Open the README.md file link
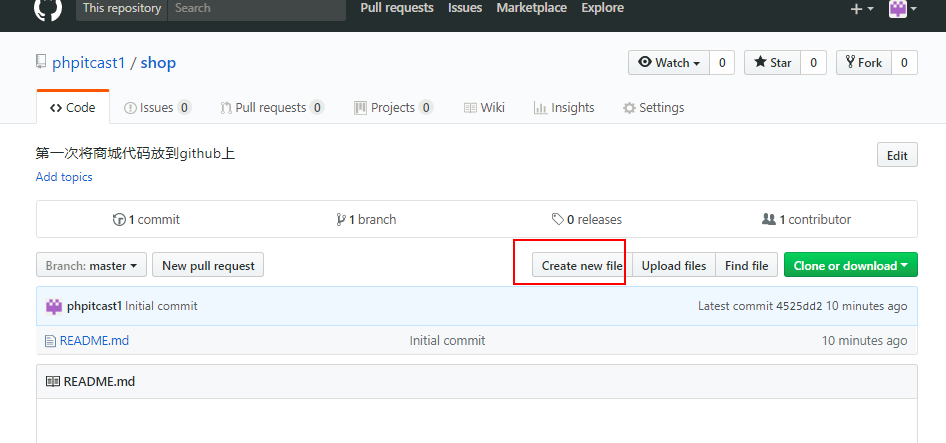This screenshot has height=443, width=946. tap(94, 341)
